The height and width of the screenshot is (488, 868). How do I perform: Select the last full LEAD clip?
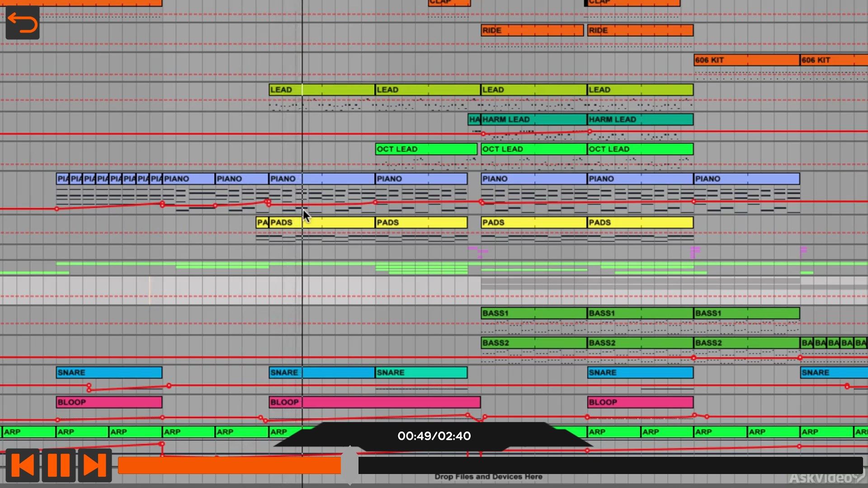(640, 89)
